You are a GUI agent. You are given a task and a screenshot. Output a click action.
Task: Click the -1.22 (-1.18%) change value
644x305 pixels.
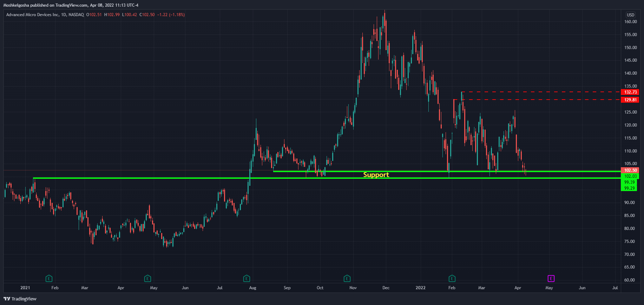(x=171, y=15)
